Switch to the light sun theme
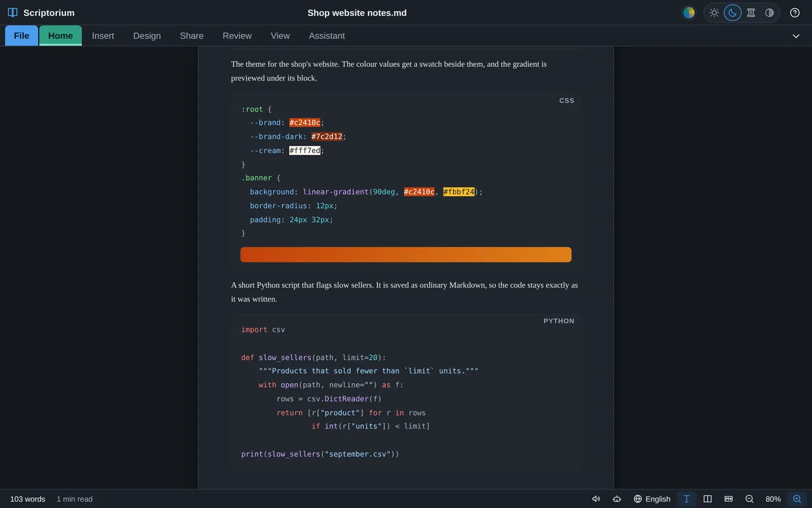The image size is (812, 508). click(x=714, y=13)
